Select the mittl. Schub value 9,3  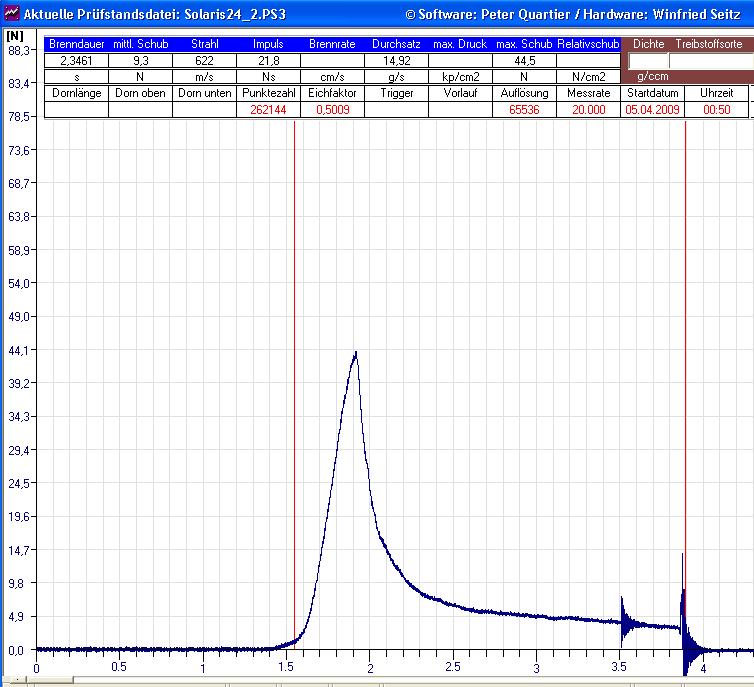(140, 61)
